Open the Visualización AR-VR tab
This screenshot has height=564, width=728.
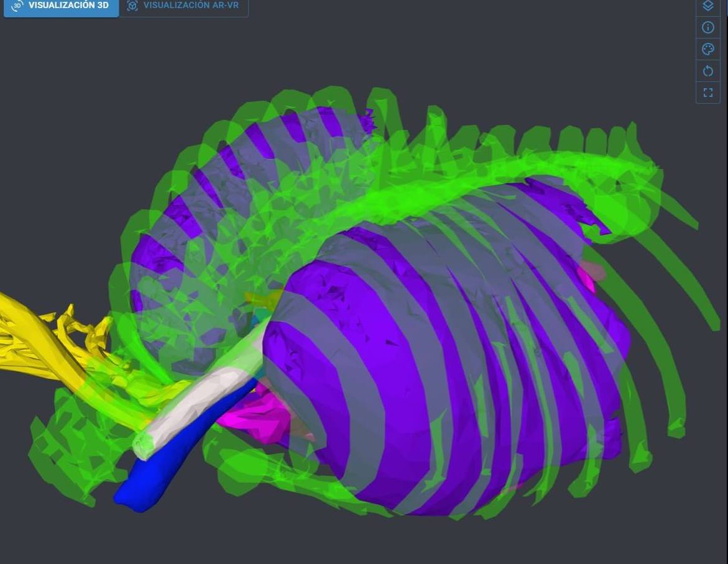[183, 6]
